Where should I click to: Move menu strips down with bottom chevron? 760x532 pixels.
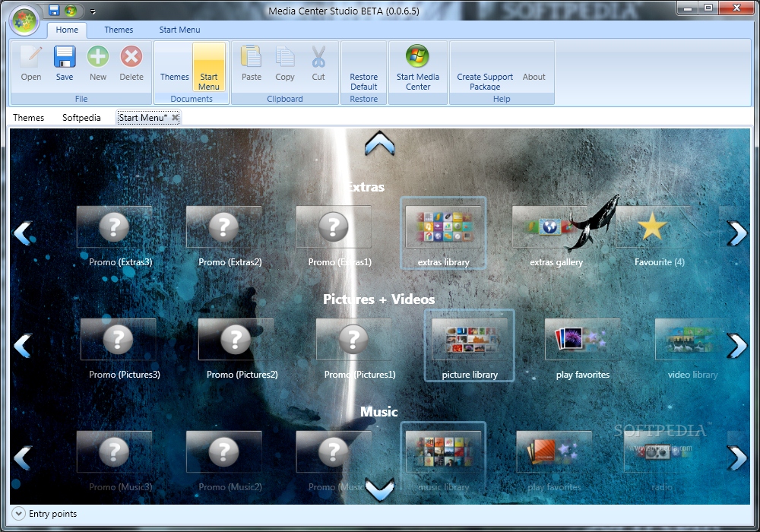click(379, 489)
